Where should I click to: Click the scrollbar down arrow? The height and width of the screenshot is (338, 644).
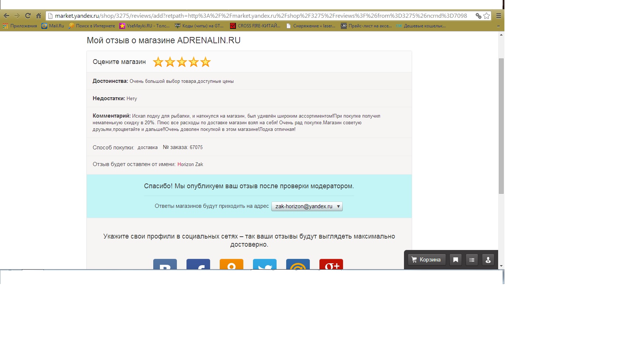pyautogui.click(x=501, y=266)
